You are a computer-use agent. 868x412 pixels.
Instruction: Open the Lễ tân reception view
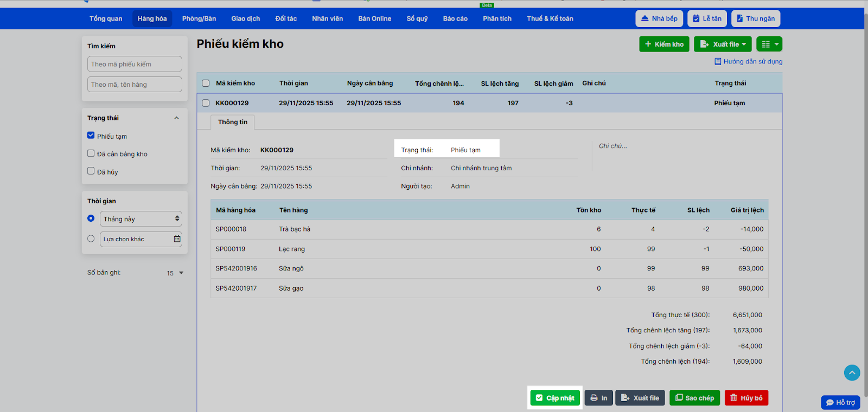(707, 18)
